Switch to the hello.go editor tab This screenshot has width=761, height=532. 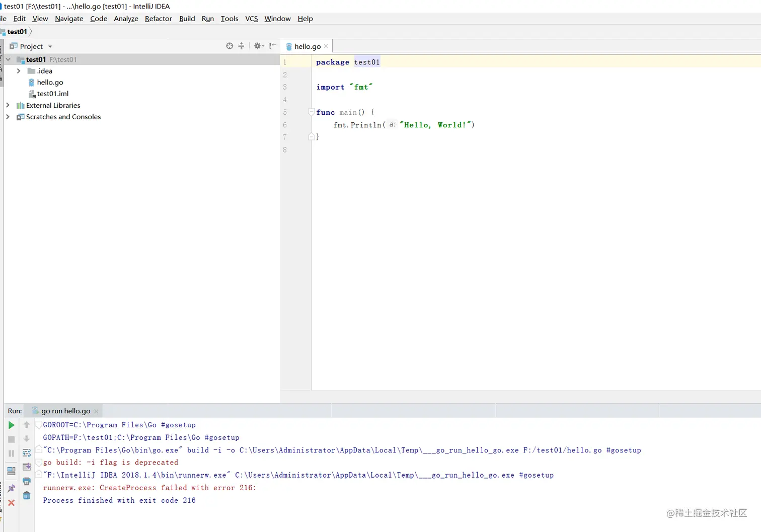click(307, 46)
